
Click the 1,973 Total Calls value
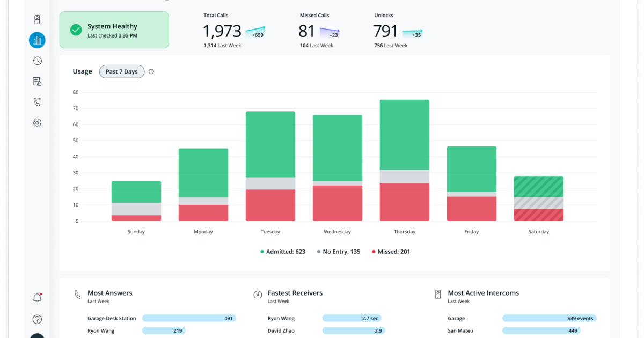tap(222, 31)
